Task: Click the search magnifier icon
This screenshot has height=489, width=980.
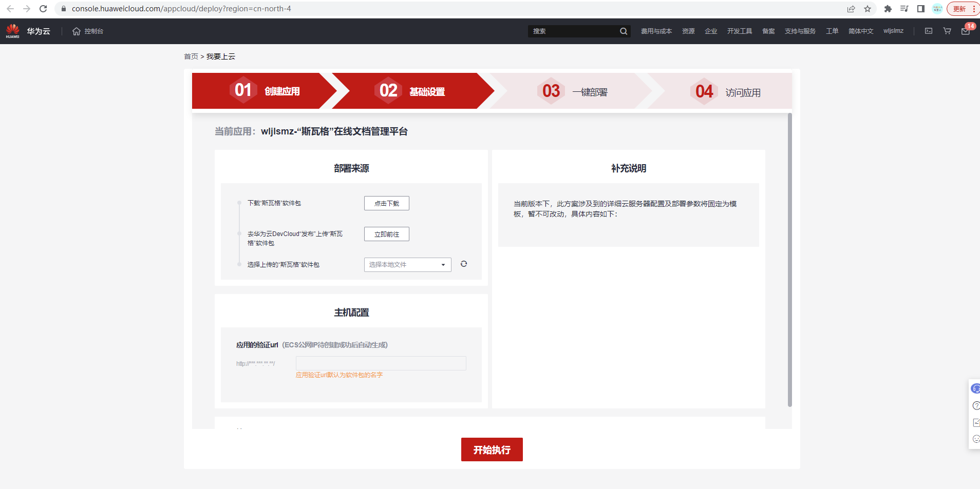Action: pyautogui.click(x=624, y=31)
